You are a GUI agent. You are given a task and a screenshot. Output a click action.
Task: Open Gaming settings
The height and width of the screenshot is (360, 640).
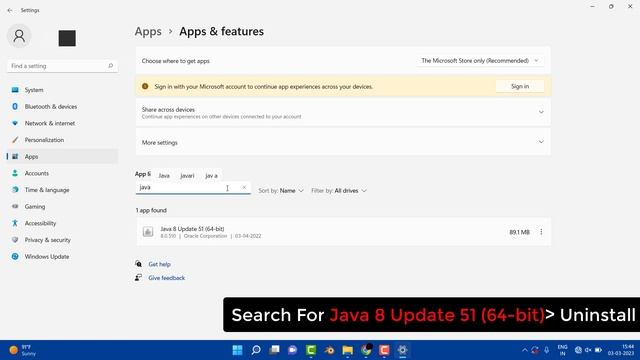point(62,207)
